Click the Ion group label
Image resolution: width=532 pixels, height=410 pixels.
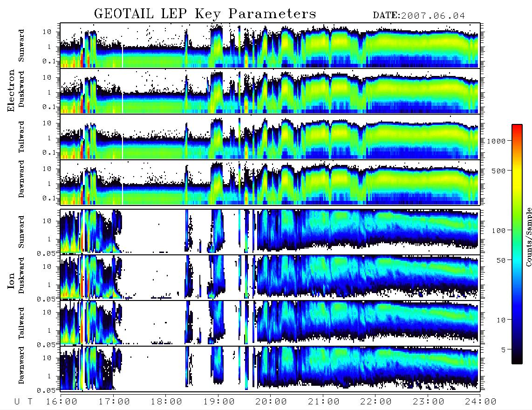11,280
